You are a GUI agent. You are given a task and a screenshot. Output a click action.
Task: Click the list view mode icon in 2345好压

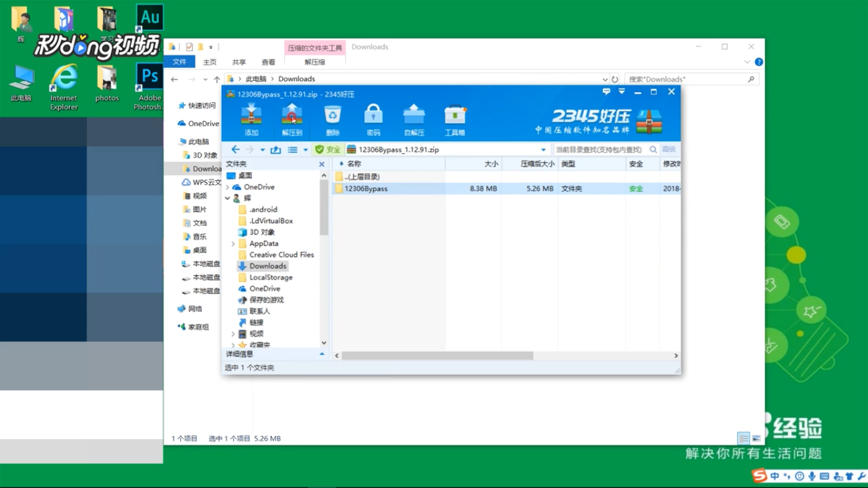pos(292,149)
